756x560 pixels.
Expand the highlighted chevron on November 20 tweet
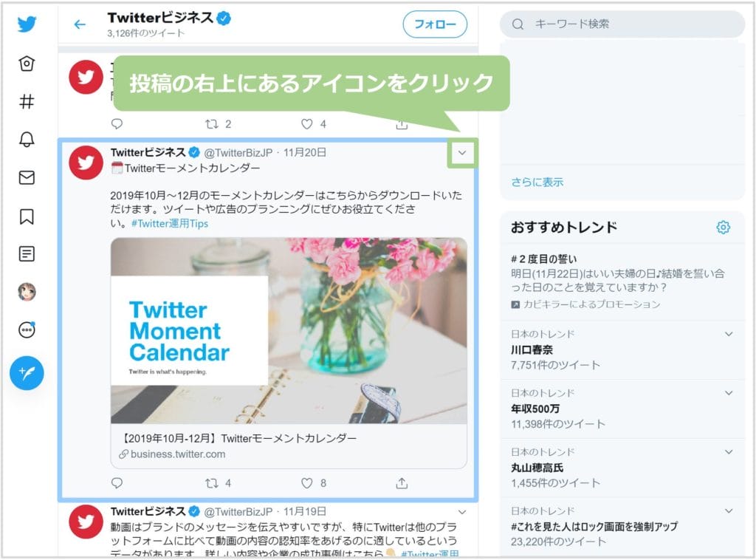tap(462, 153)
